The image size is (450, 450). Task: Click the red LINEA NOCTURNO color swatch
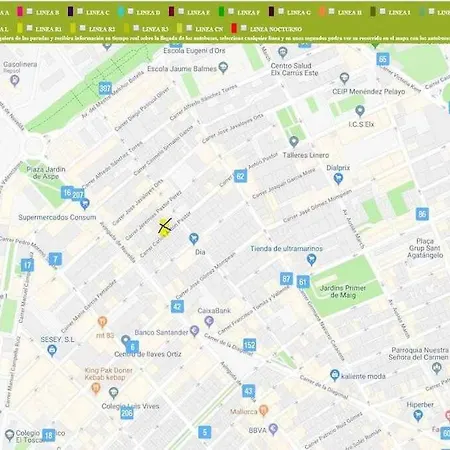click(x=234, y=28)
